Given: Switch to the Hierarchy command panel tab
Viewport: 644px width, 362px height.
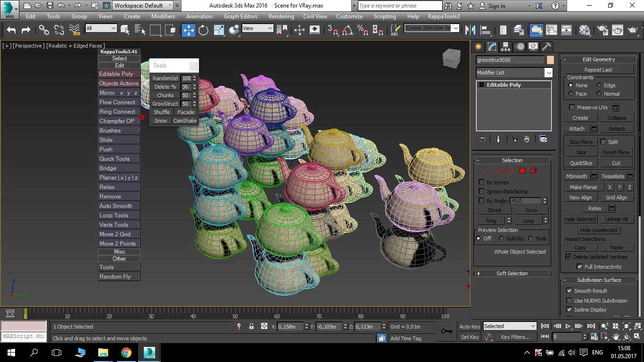Looking at the screenshot, I should [506, 47].
